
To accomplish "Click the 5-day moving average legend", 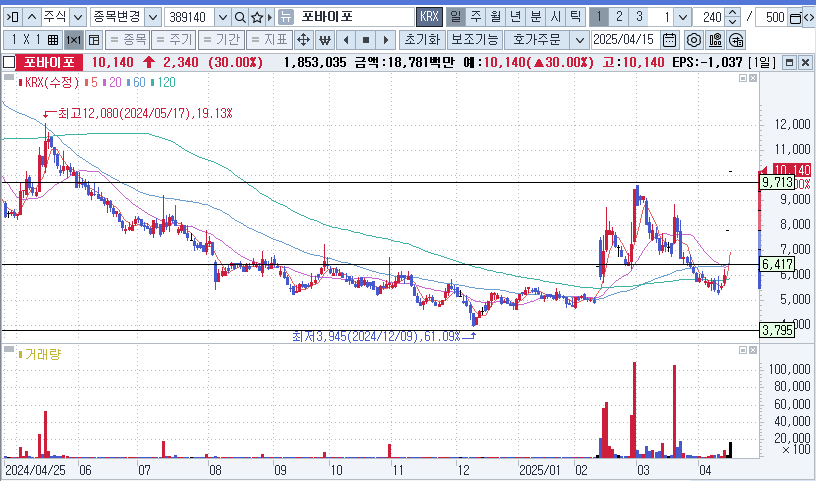I will pyautogui.click(x=91, y=82).
